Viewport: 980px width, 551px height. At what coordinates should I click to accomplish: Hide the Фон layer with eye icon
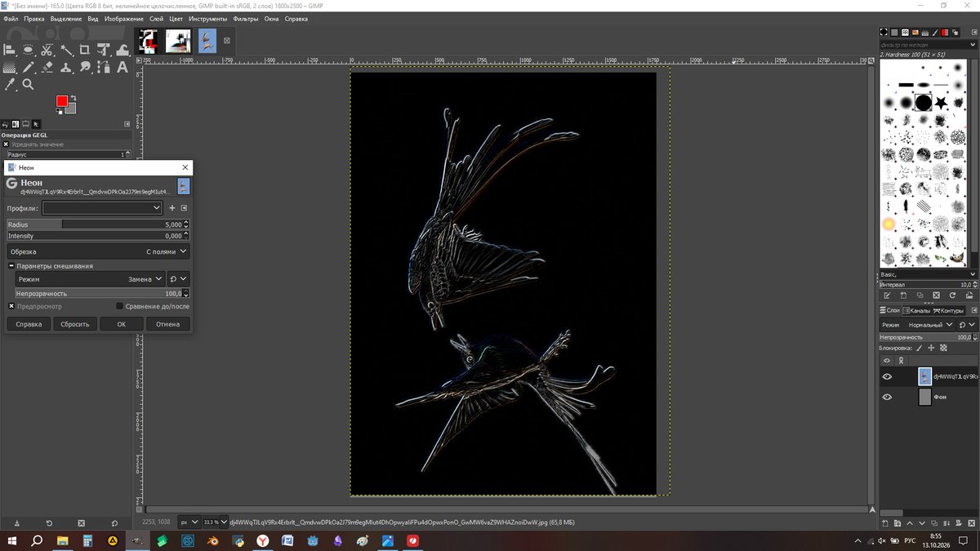tap(887, 398)
